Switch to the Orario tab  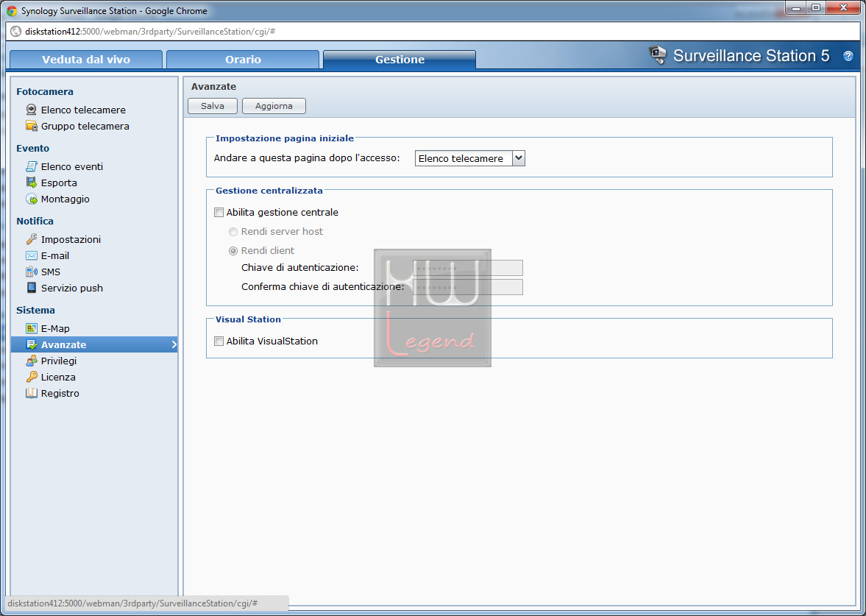(x=243, y=60)
